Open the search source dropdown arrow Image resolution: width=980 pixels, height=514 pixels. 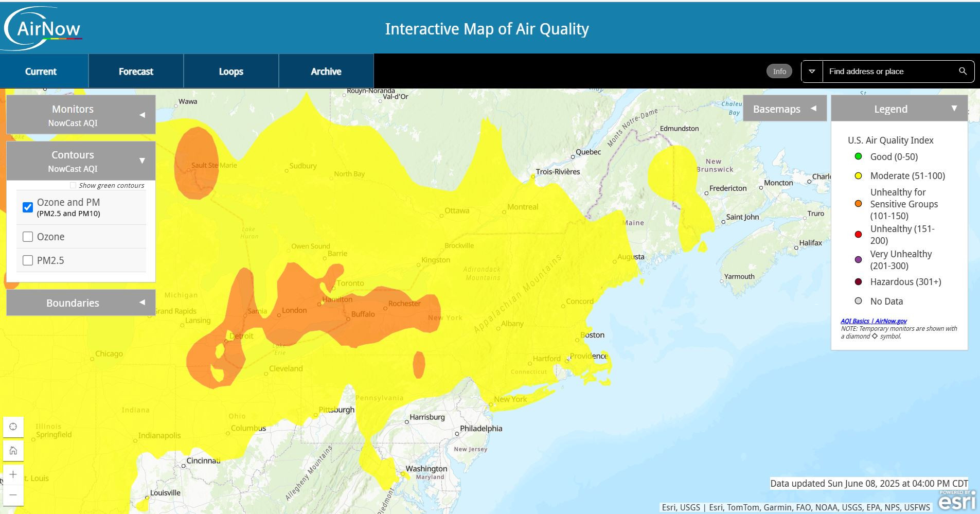(812, 71)
